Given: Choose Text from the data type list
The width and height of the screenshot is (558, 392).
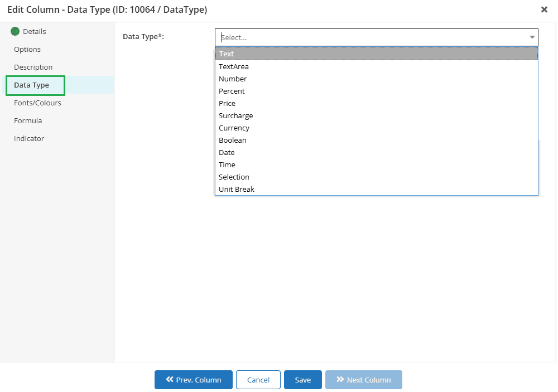Looking at the screenshot, I should click(377, 54).
